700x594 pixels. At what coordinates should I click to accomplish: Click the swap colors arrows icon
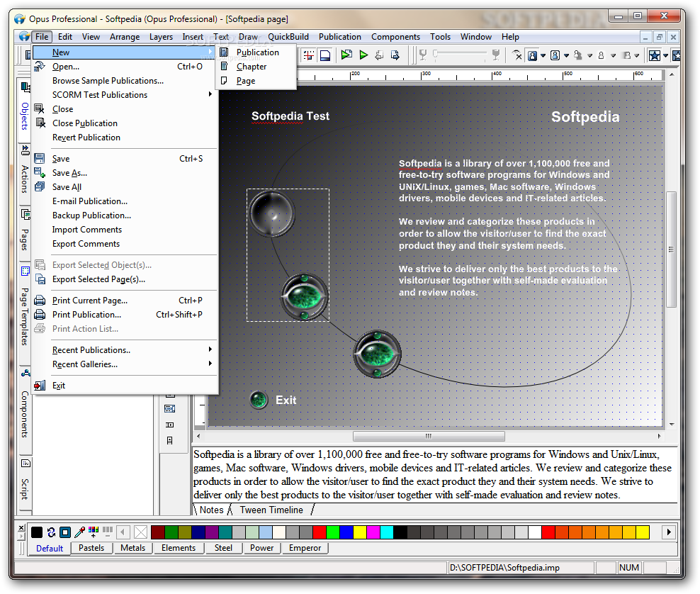click(x=51, y=532)
